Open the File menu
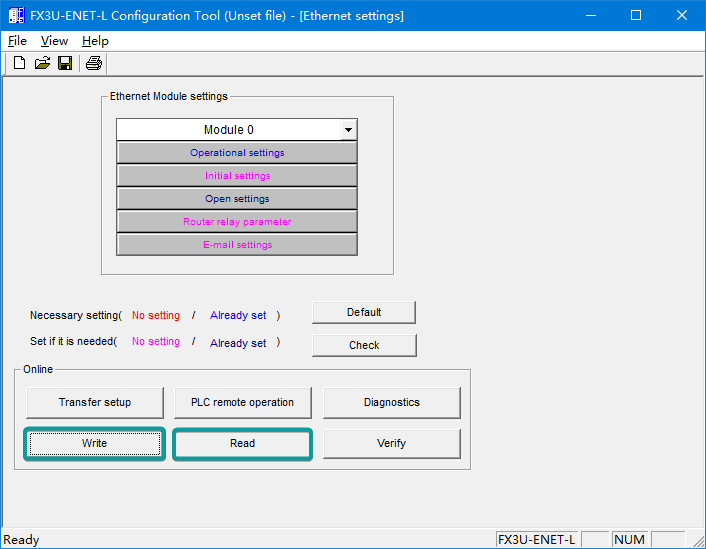The height and width of the screenshot is (549, 706). [x=17, y=41]
